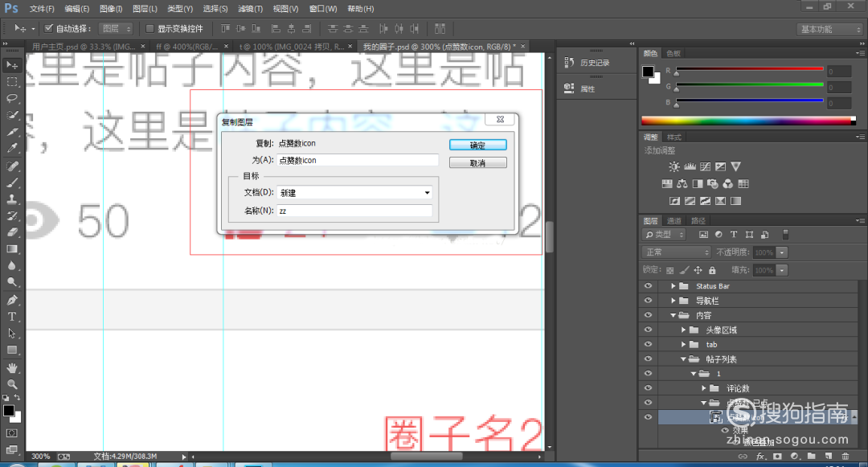The width and height of the screenshot is (868, 467).
Task: Open the Auto-Select 图层 dropdown
Action: (116, 28)
